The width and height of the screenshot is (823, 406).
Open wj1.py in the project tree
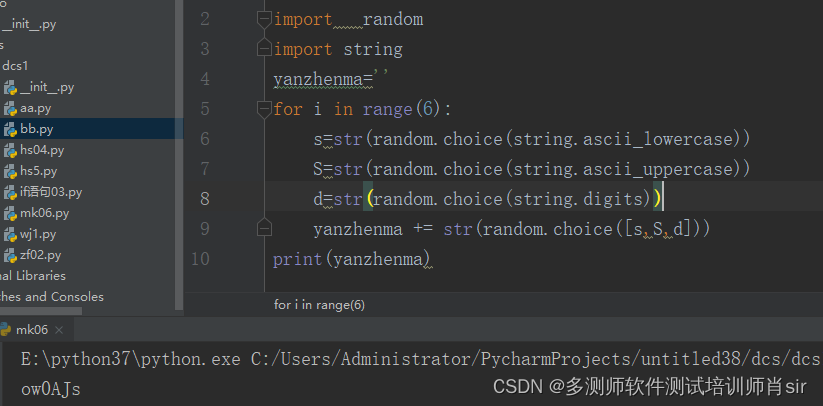pyautogui.click(x=38, y=234)
